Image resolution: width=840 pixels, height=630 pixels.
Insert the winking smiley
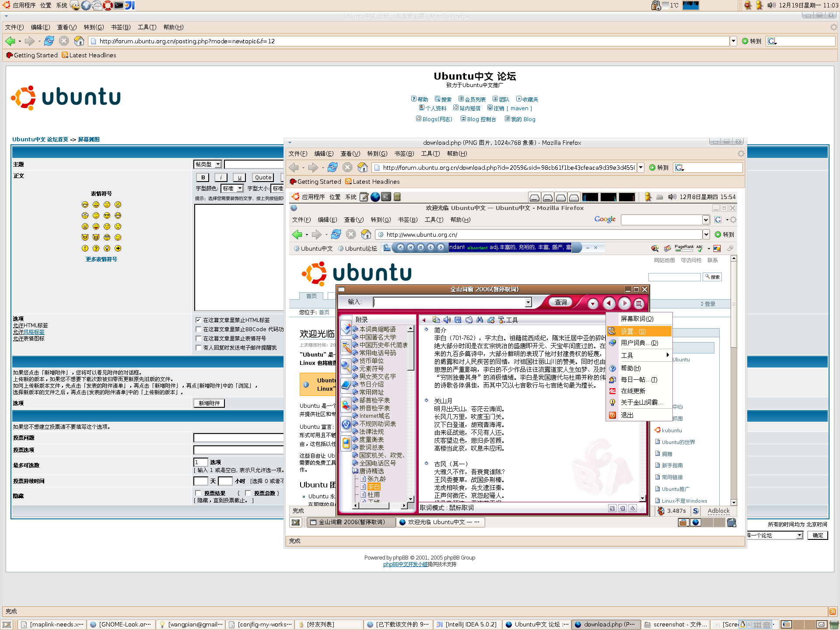tap(118, 238)
